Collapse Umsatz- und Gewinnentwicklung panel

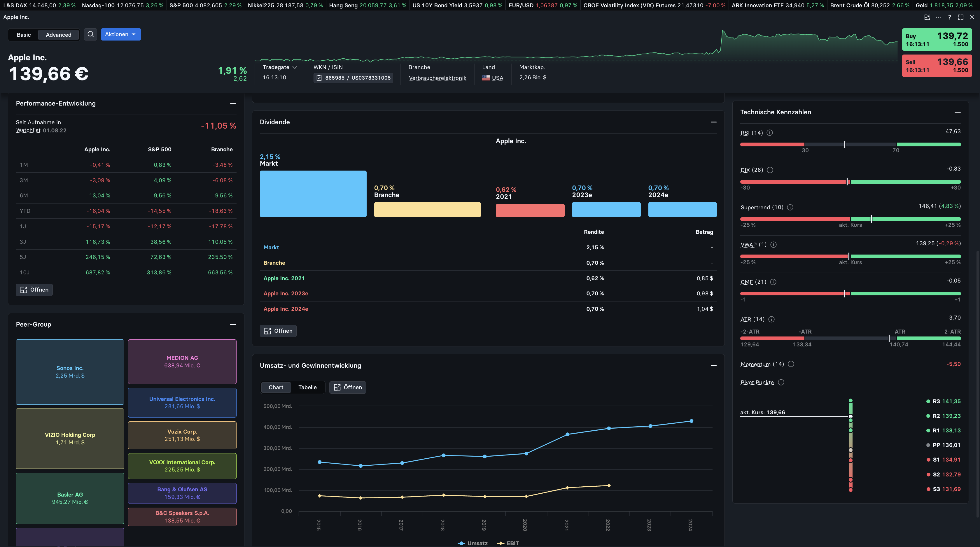714,365
